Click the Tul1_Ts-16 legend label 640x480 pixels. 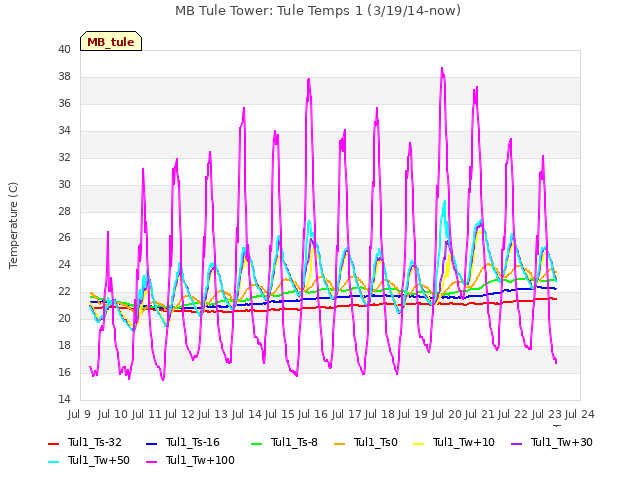coord(193,442)
